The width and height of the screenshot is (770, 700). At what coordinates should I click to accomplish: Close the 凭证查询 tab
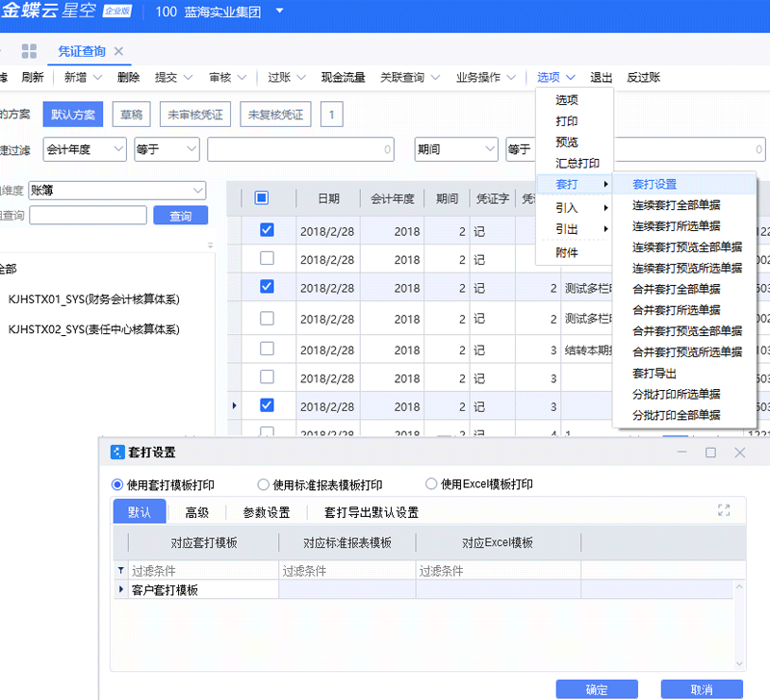tap(118, 51)
